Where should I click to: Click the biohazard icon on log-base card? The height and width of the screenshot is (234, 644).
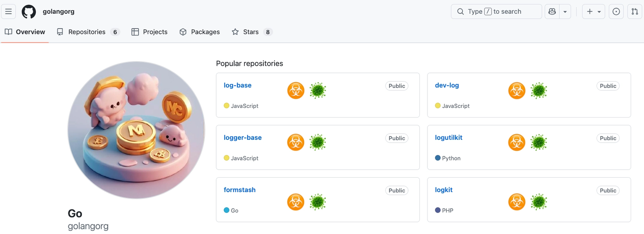coord(296,91)
